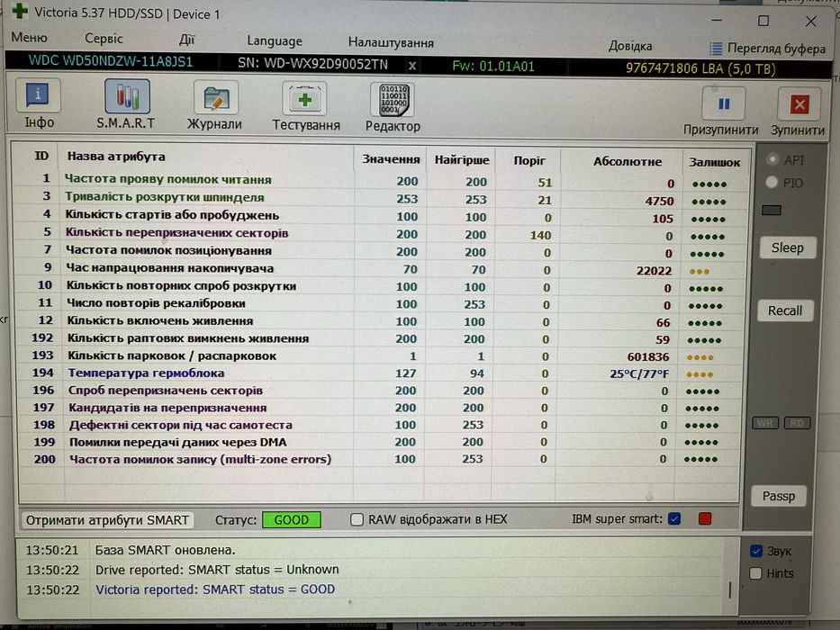Select row Температура гермоблока

point(378,373)
